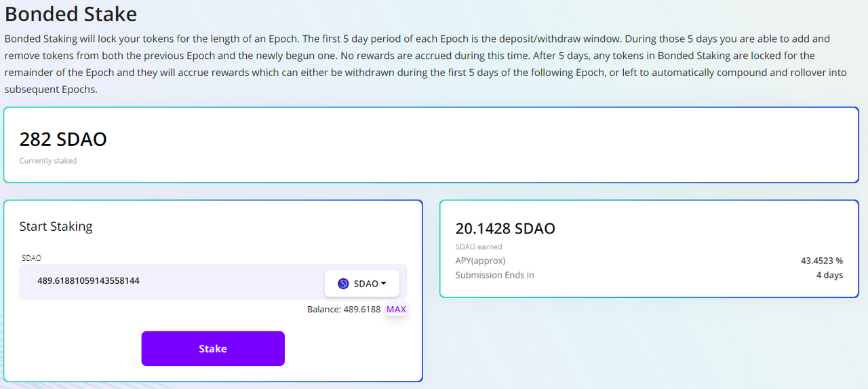Click the caret arrow beside SDAO
Viewport: 868px width, 389px height.
click(384, 284)
